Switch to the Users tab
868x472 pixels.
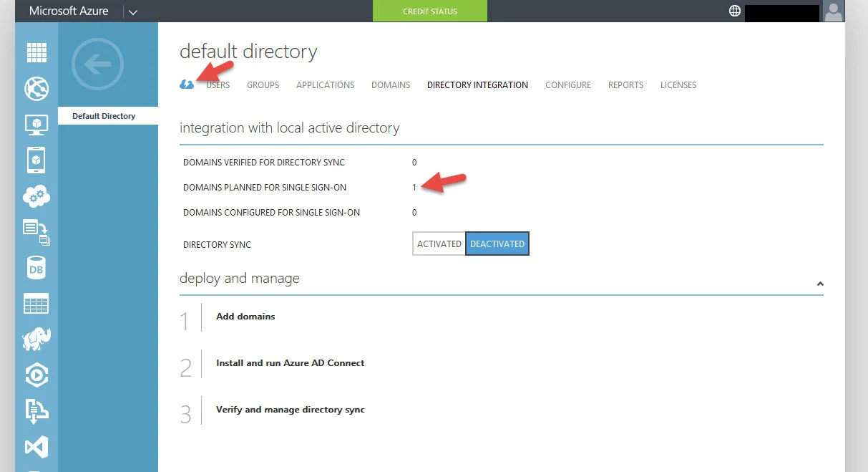[x=218, y=85]
